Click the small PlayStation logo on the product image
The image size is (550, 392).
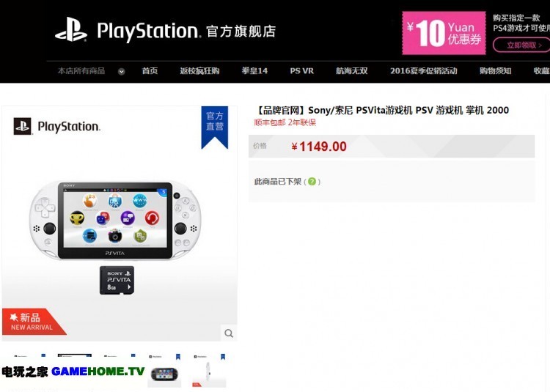coord(56,127)
